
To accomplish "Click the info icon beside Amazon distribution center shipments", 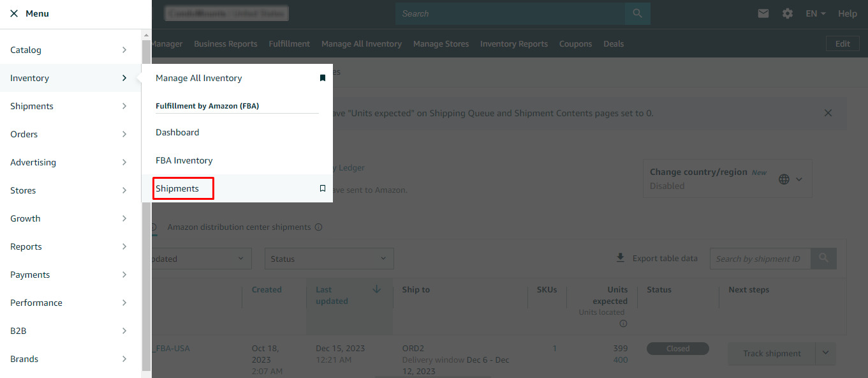I will coord(318,227).
